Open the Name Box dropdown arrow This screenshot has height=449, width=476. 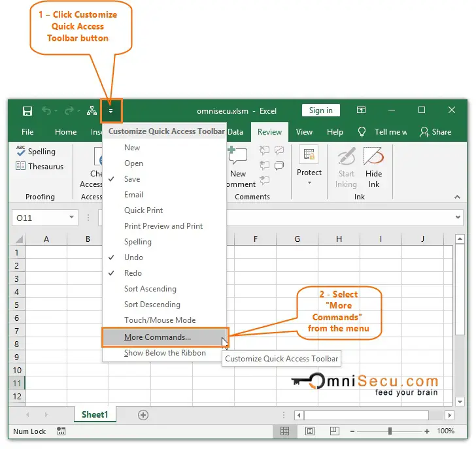pos(71,217)
